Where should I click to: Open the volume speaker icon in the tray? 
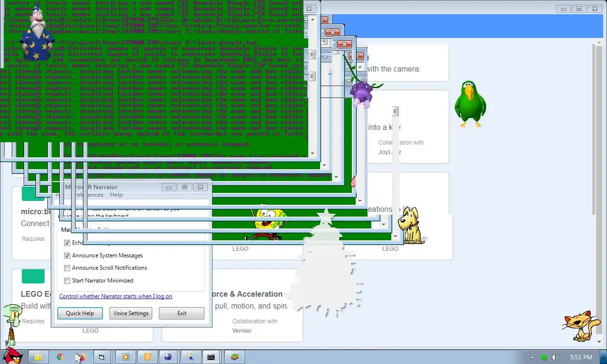[x=555, y=357]
